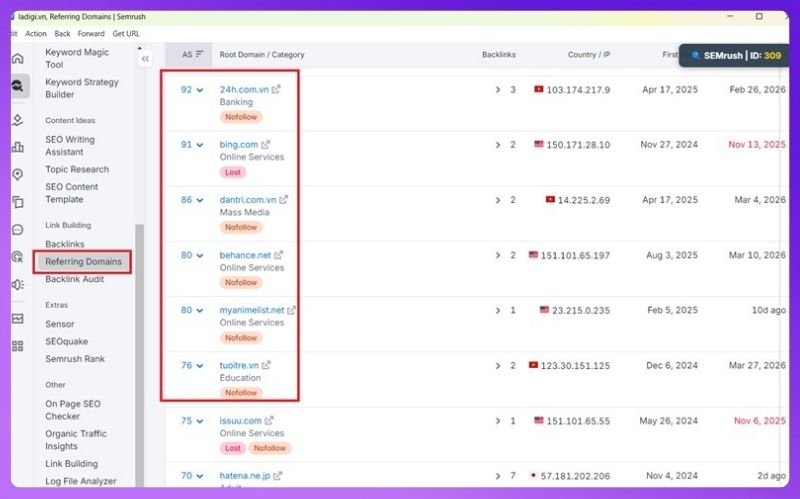The height and width of the screenshot is (499, 800).
Task: Expand AS score 76 dropdown for tuoitre.vn
Action: 192,365
